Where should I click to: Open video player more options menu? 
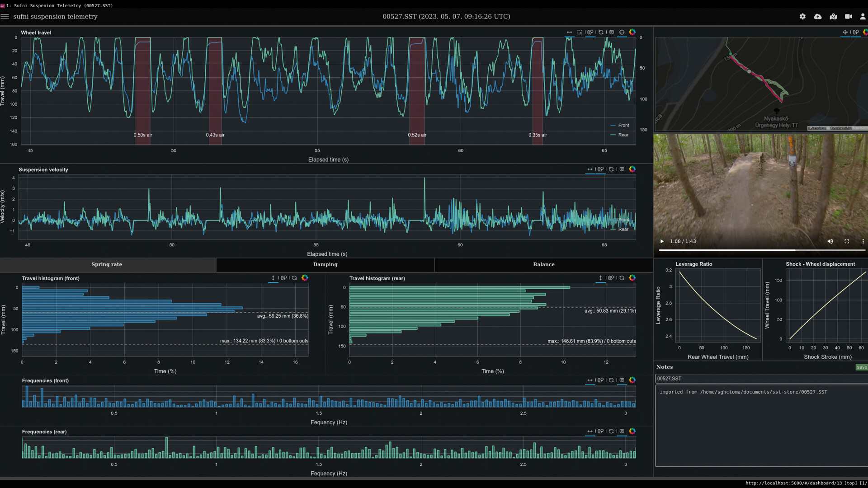pos(863,241)
